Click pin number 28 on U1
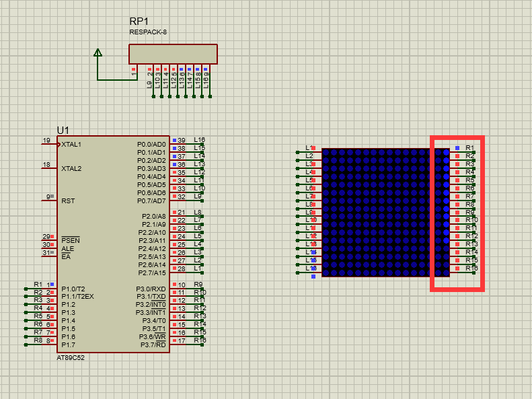 (x=182, y=269)
